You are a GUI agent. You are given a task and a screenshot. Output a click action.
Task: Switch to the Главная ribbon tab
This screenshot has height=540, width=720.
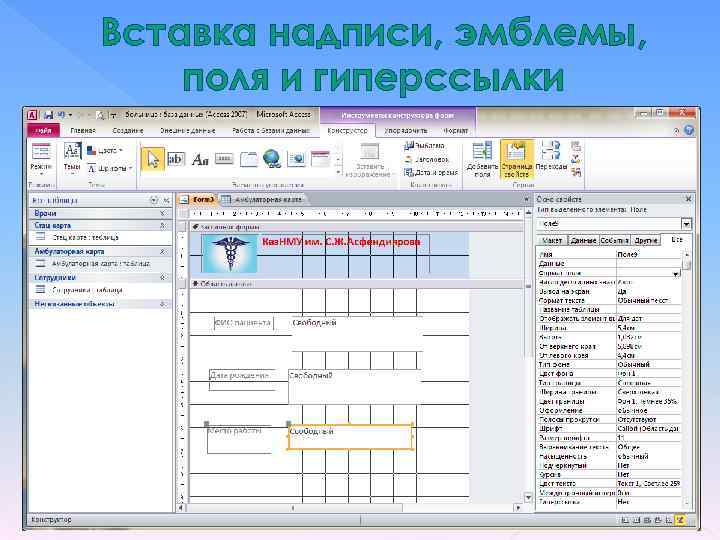click(83, 130)
